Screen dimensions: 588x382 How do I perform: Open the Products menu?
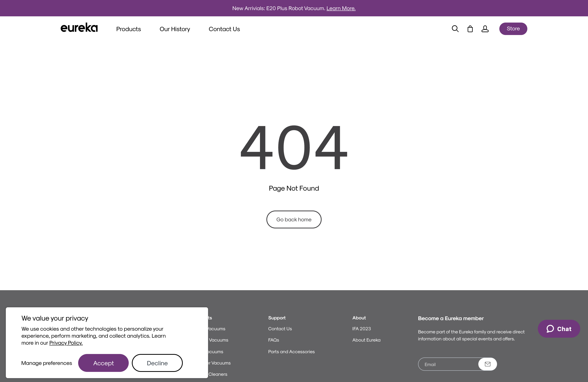pos(129,29)
